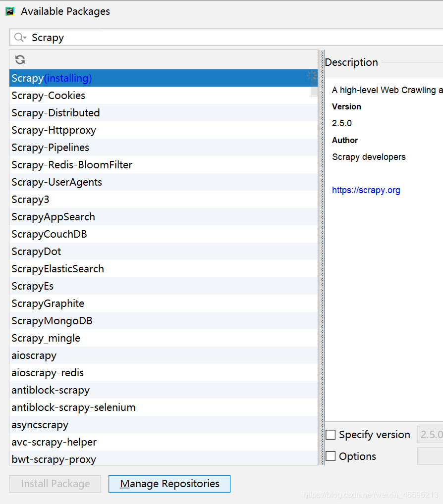Image resolution: width=443 pixels, height=504 pixels.
Task: Focus the Scrapy search field
Action: point(226,37)
